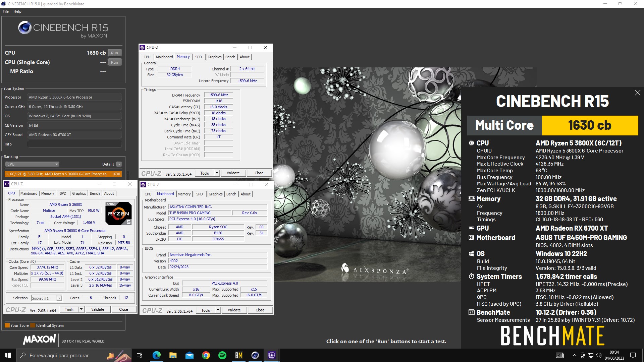The height and width of the screenshot is (362, 644).
Task: Launch Google Chrome from taskbar
Action: [206, 355]
